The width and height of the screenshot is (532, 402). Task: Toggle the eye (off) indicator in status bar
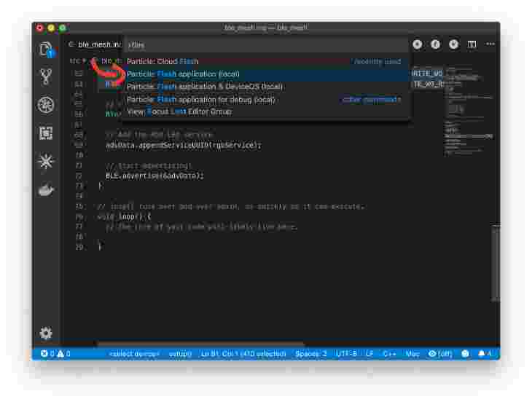tap(440, 353)
